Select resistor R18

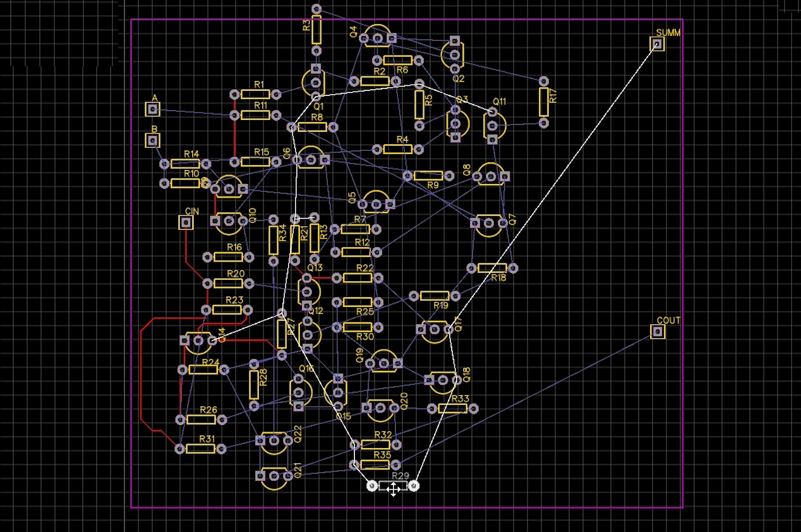pos(492,268)
